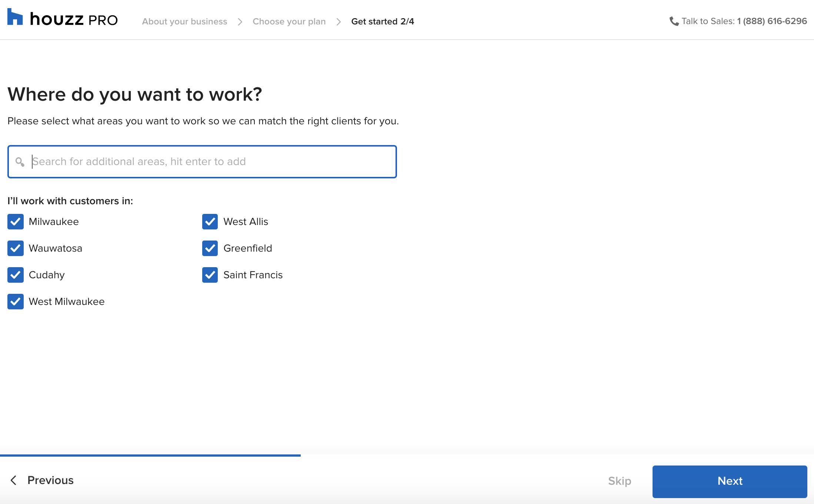Image resolution: width=814 pixels, height=504 pixels.
Task: Click the Next button
Action: coord(729,481)
